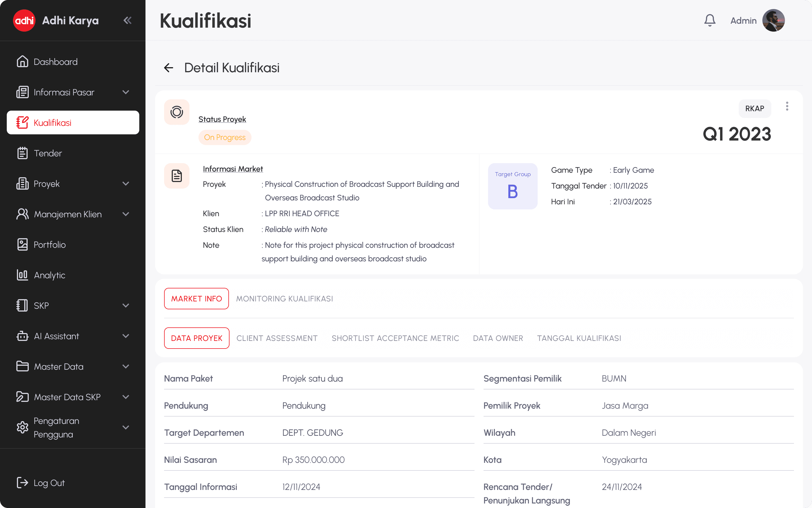Image resolution: width=812 pixels, height=508 pixels.
Task: Click the Game Type value Early Game
Action: [634, 170]
